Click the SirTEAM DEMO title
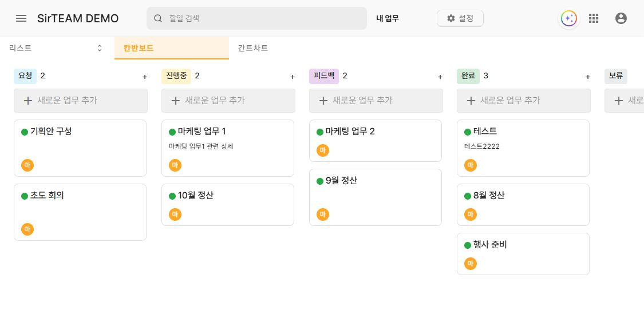Viewport: 644px width, 326px height. (x=78, y=18)
